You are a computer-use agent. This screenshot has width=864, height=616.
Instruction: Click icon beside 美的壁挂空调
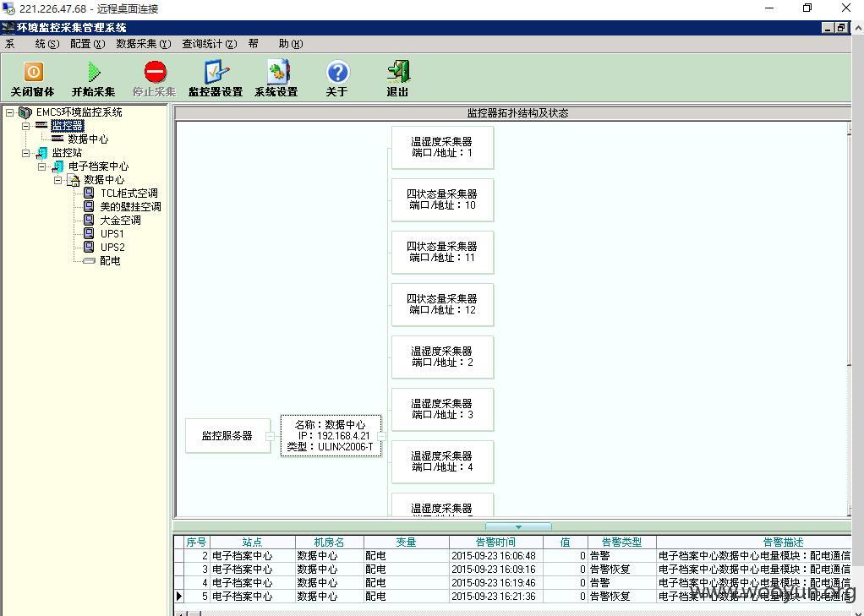(x=89, y=206)
